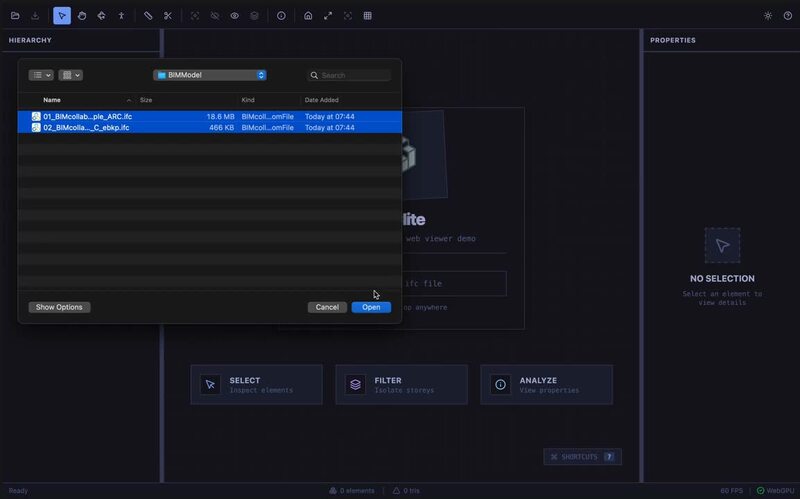Click the download/export icon in toolbar
Screen dimensions: 800x499
coord(35,16)
